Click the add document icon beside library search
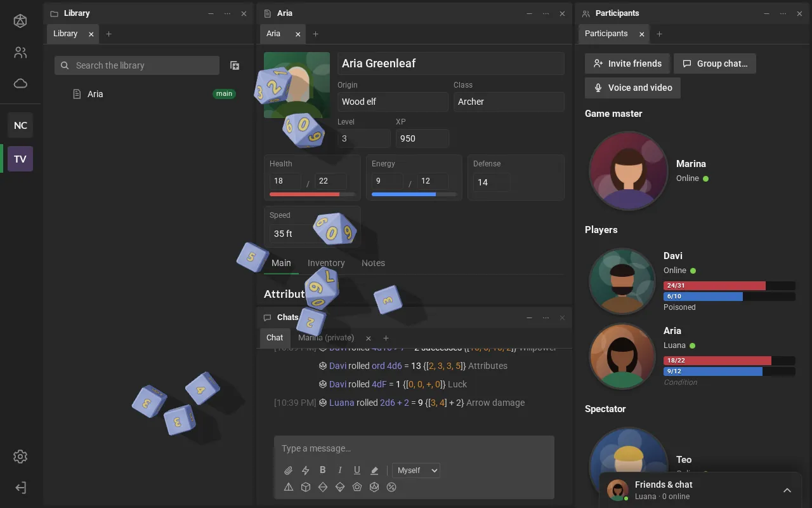812x508 pixels. pos(234,65)
